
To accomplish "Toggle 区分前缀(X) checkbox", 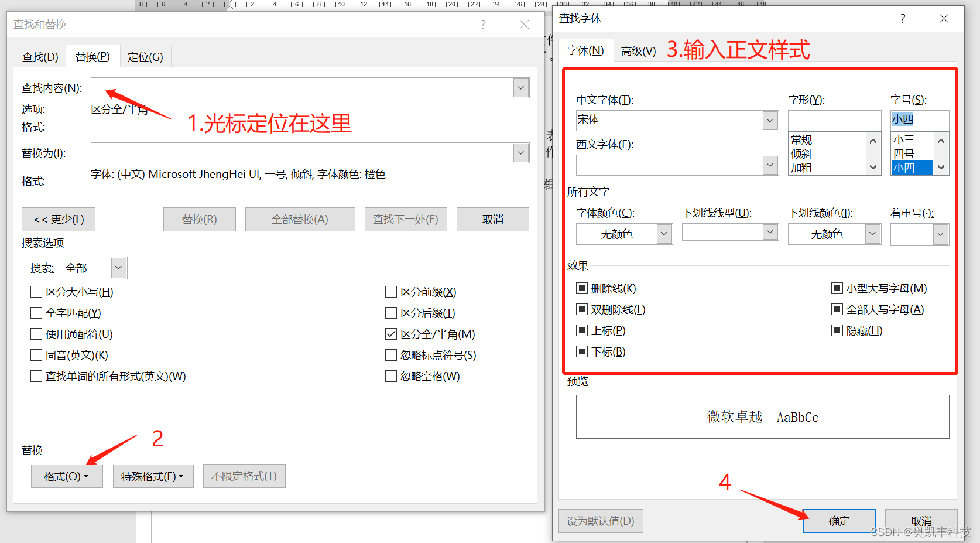I will [x=391, y=292].
